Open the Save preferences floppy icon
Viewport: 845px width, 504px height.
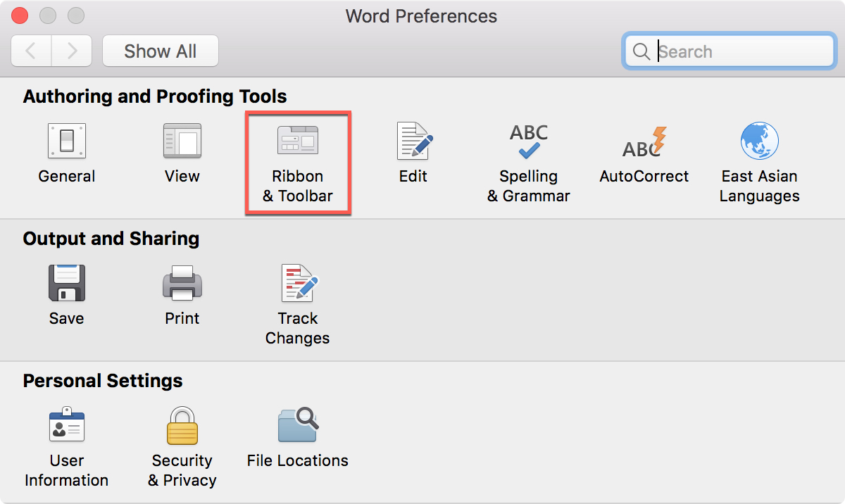coord(67,283)
